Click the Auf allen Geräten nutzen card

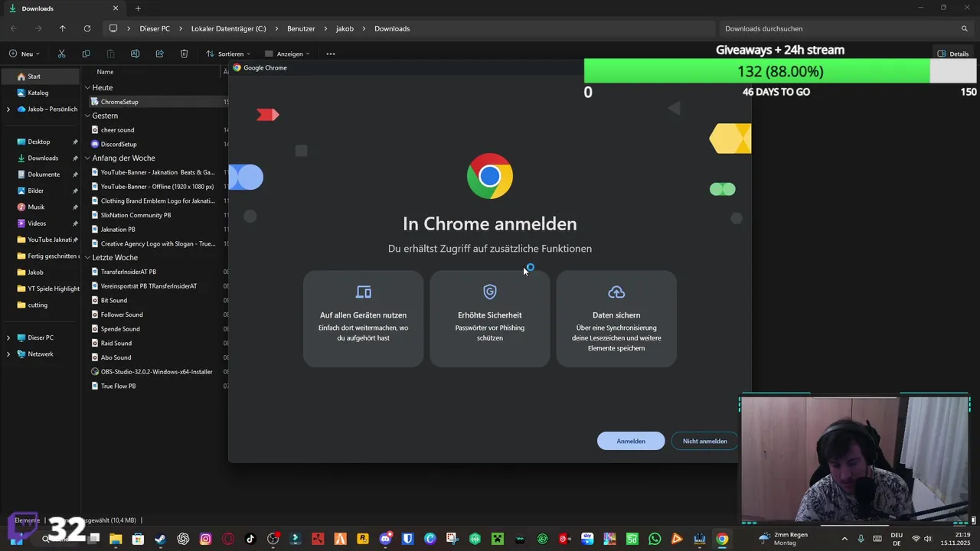[x=363, y=318]
